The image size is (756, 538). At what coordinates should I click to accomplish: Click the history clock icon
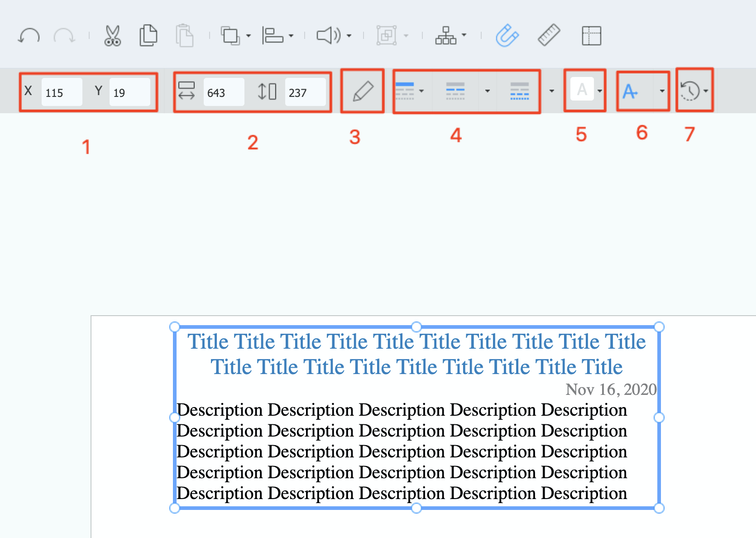tap(690, 91)
